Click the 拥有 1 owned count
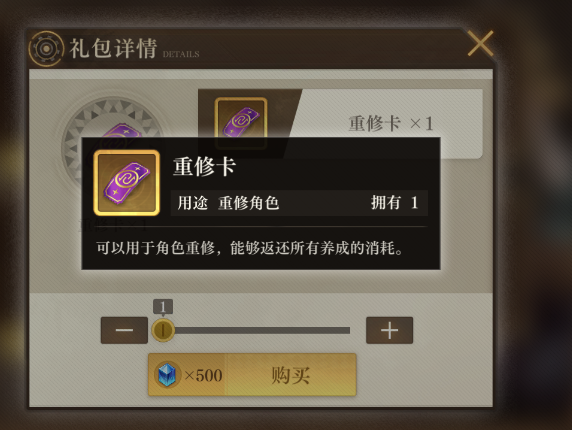This screenshot has width=572, height=430. 394,202
